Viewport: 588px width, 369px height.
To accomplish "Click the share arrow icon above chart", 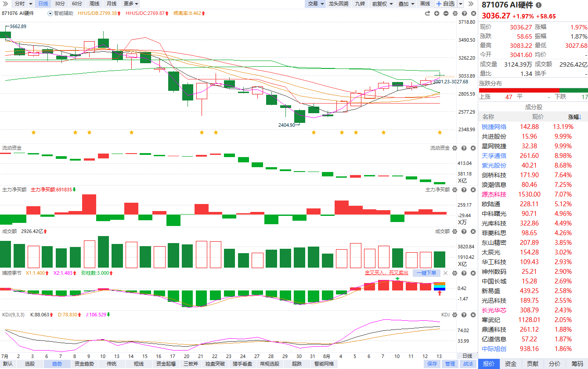I will click(x=427, y=13).
